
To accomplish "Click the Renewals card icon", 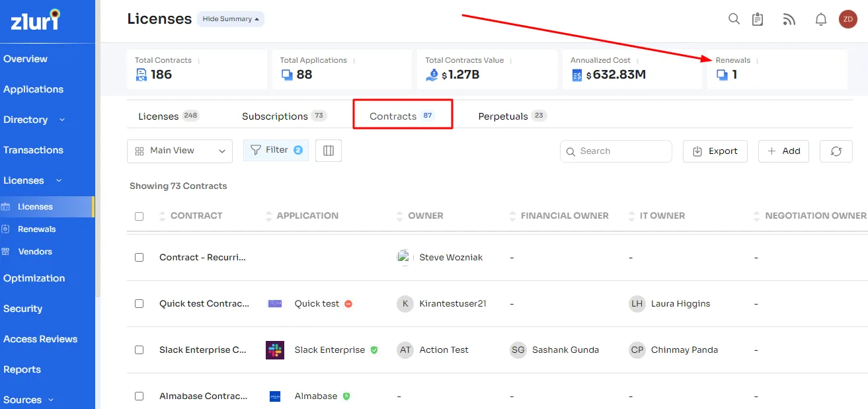I will [x=722, y=75].
